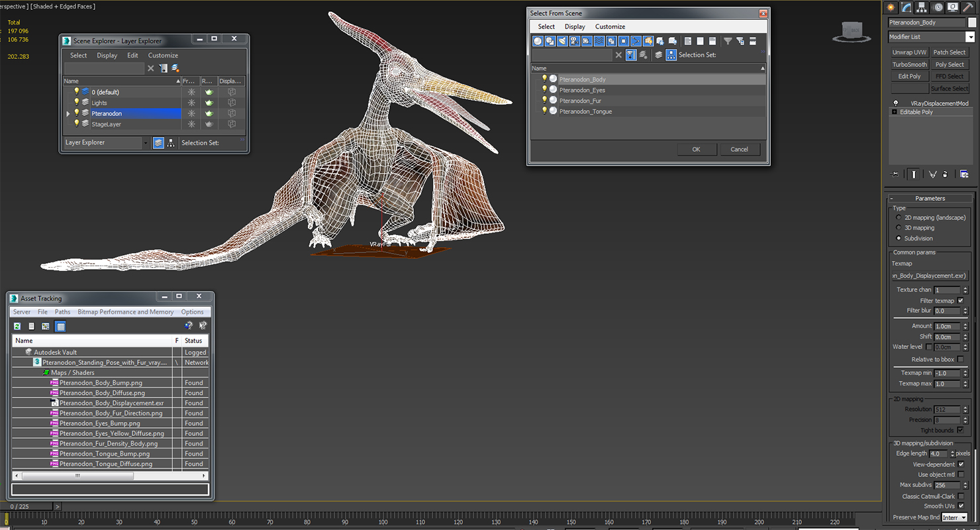This screenshot has height=530, width=980.
Task: Toggle Display Bone Objects filter in Select From Scene
Action: coord(636,41)
